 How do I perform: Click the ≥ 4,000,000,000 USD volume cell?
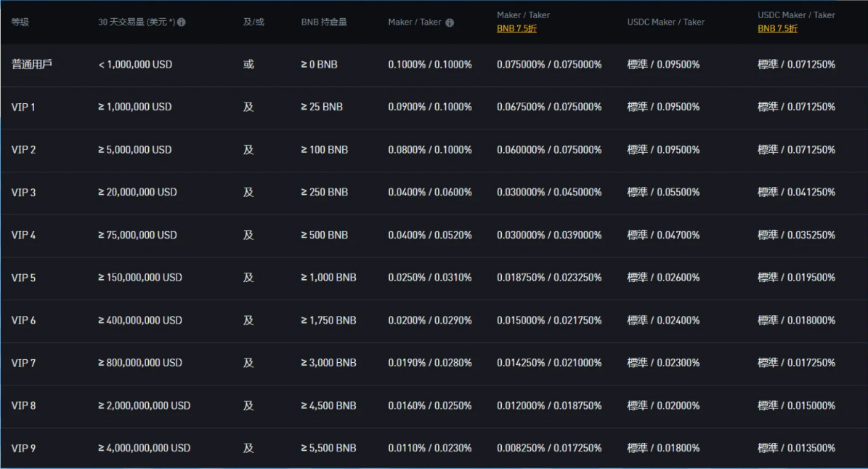[144, 448]
